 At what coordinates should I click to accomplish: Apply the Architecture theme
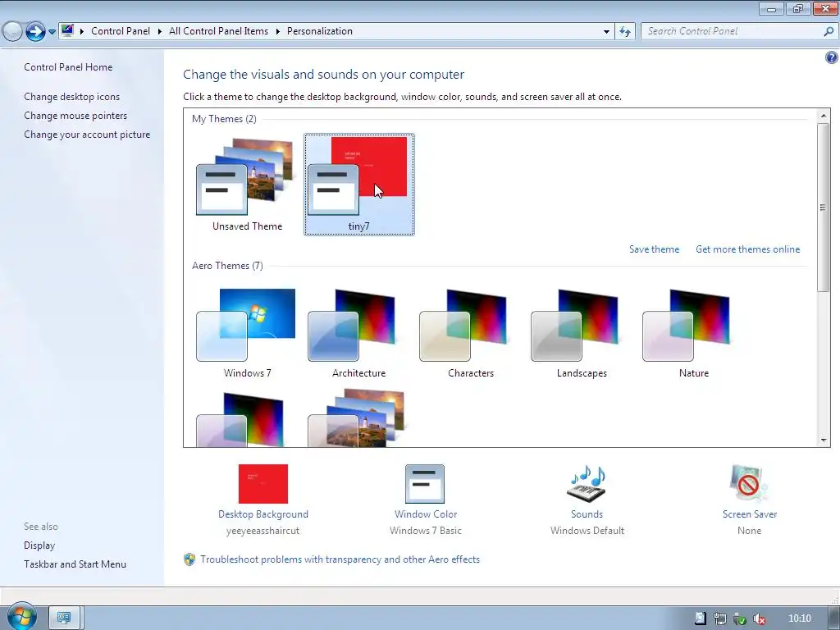click(358, 332)
